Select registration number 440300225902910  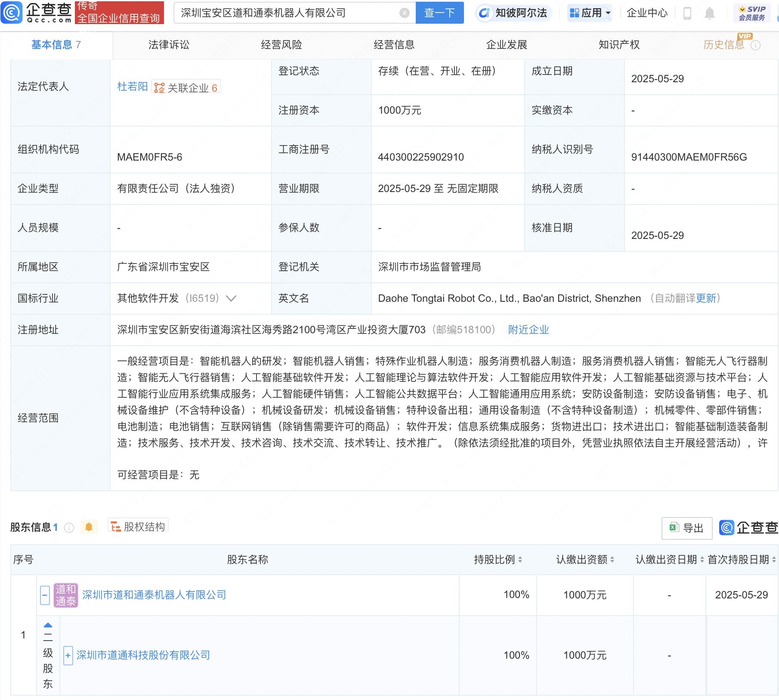click(x=421, y=157)
